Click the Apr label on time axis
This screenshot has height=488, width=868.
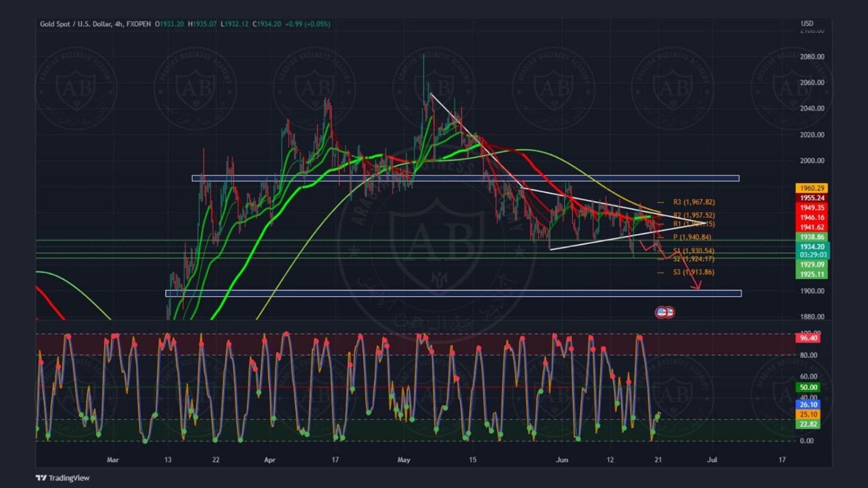click(x=270, y=460)
